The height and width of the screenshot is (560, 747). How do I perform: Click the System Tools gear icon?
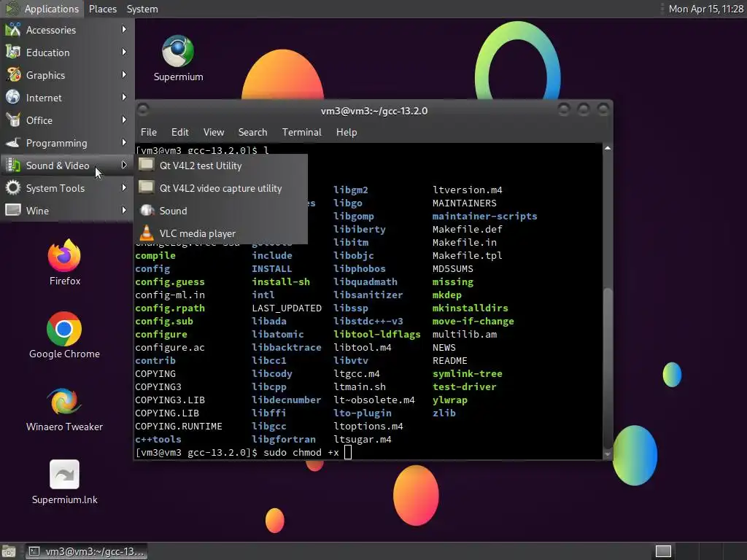click(13, 187)
